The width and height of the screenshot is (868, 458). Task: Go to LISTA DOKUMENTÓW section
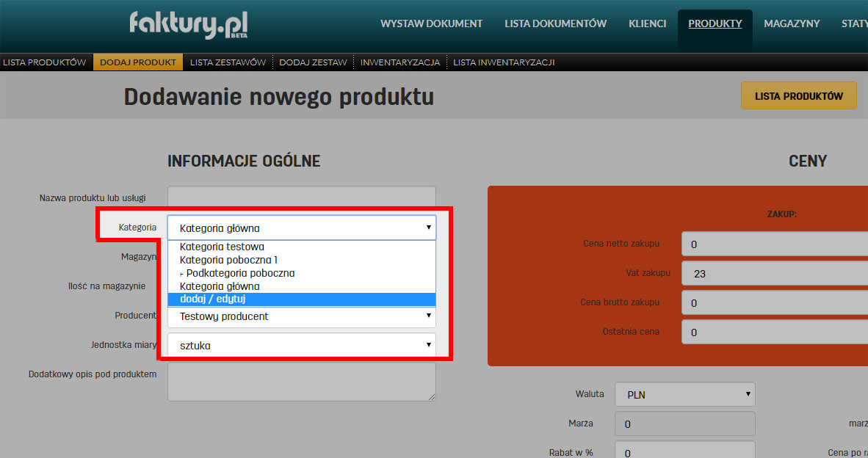coord(555,23)
